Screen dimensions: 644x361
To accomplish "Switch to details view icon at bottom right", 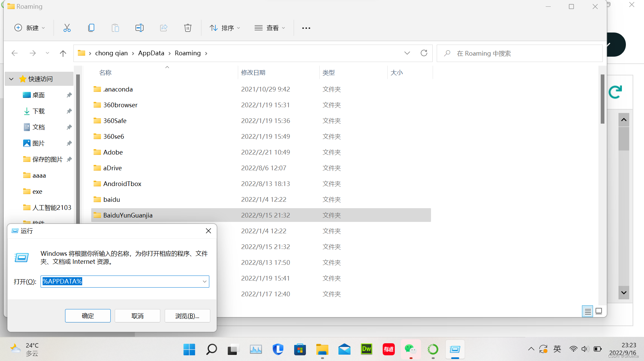I will point(588,311).
